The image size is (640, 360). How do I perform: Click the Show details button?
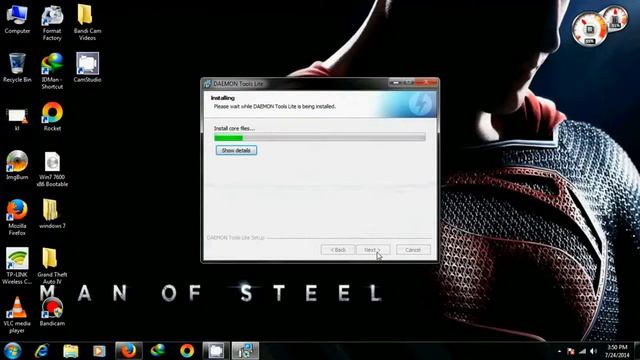tap(236, 150)
